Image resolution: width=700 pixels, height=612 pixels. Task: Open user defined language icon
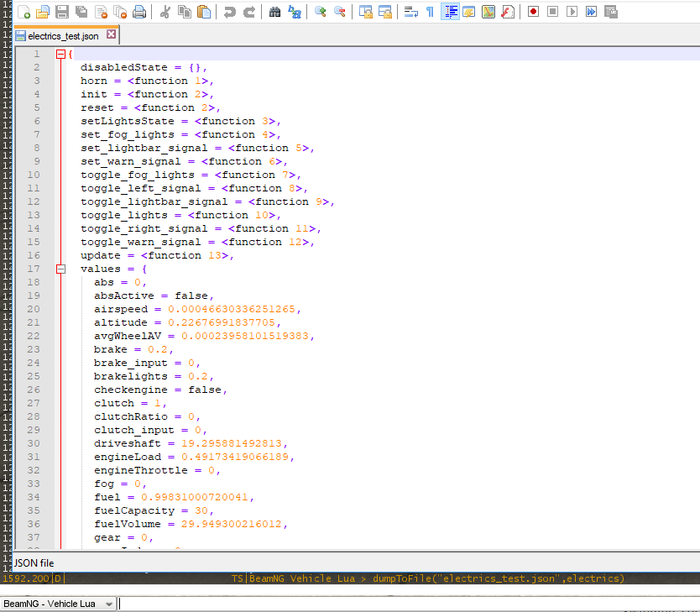[468, 12]
